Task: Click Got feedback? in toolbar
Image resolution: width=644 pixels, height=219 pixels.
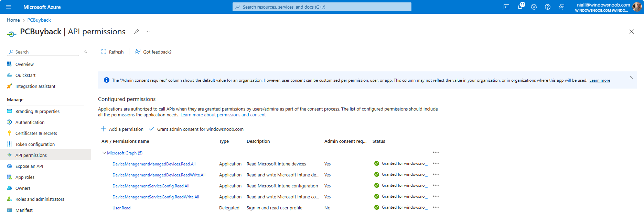Action: (x=153, y=52)
